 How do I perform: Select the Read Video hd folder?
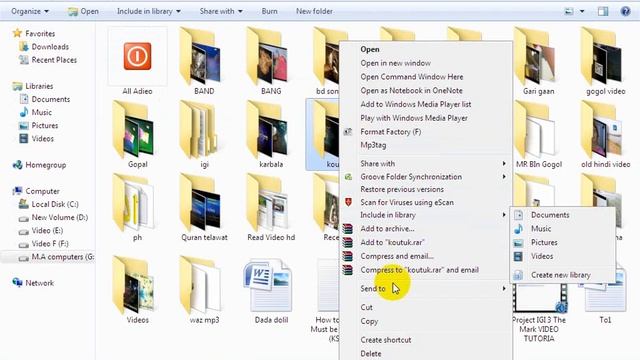coord(271,208)
